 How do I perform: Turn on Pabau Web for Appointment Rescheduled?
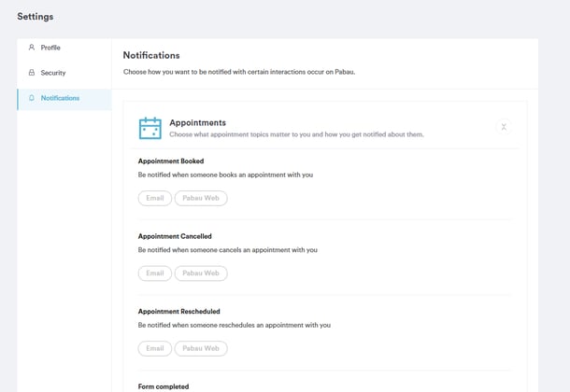click(201, 348)
